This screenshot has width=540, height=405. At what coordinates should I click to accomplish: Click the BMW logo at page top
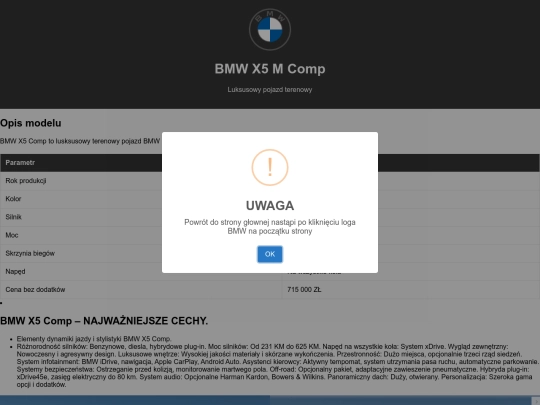point(270,30)
